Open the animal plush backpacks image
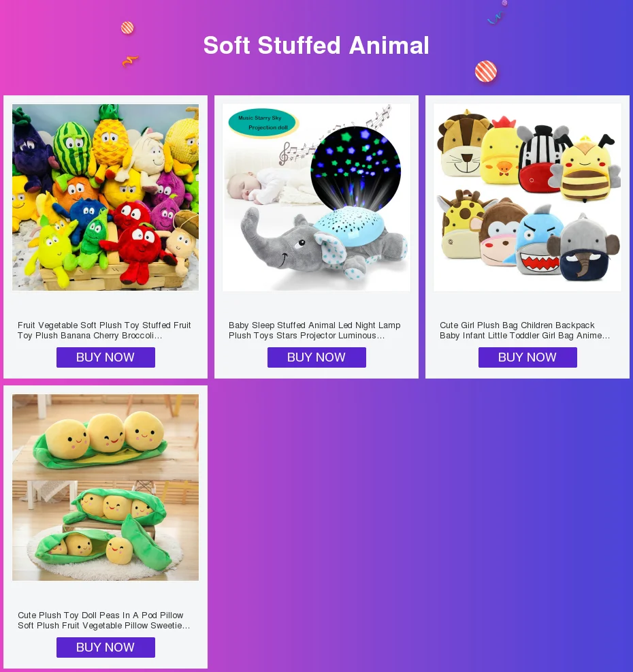 click(x=527, y=197)
